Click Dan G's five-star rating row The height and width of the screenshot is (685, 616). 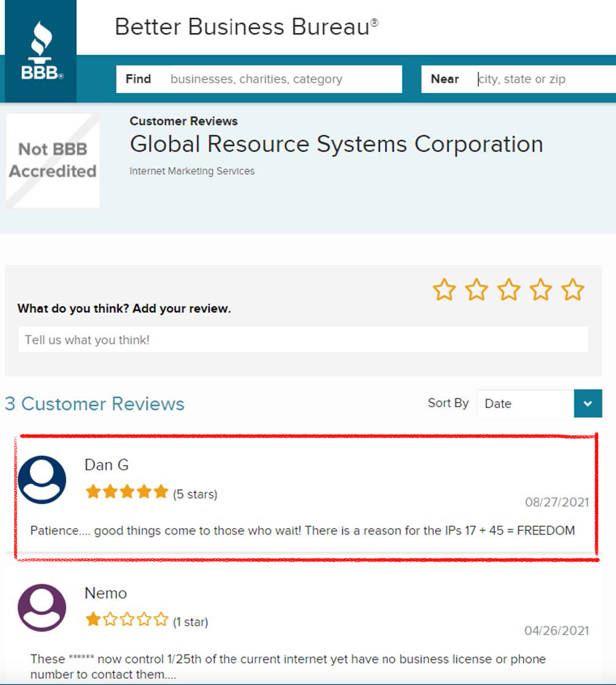click(127, 491)
